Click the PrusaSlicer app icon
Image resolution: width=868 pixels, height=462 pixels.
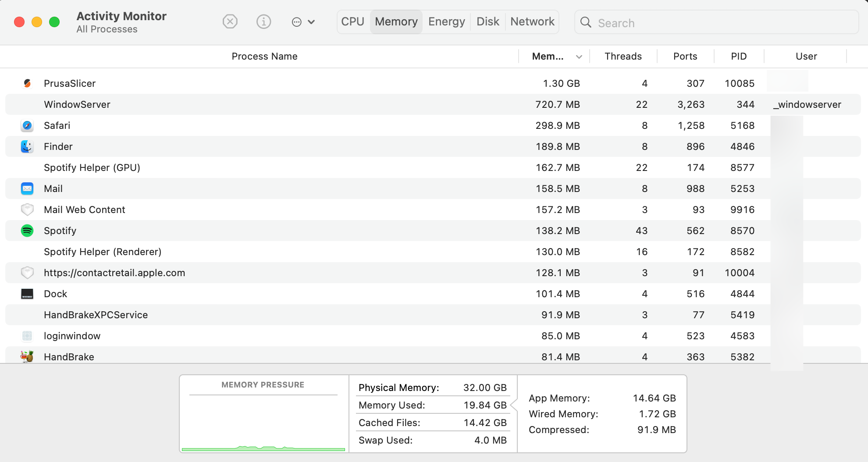(x=27, y=83)
